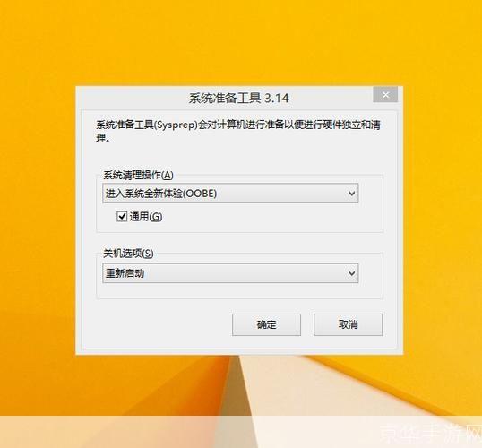This screenshot has height=448, width=482.
Task: Close the 系统准备工具 dialog with X
Action: (x=385, y=94)
